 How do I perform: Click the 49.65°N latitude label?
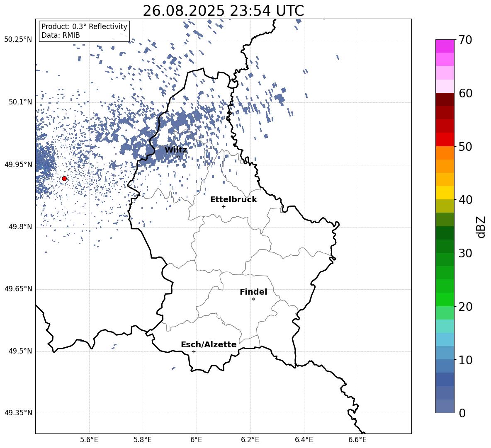click(x=18, y=289)
